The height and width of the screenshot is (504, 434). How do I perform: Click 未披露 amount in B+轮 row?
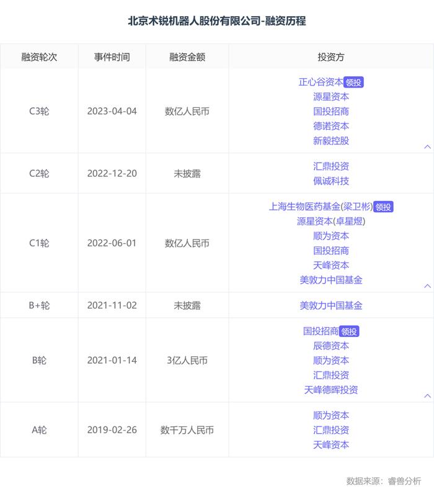pos(187,305)
